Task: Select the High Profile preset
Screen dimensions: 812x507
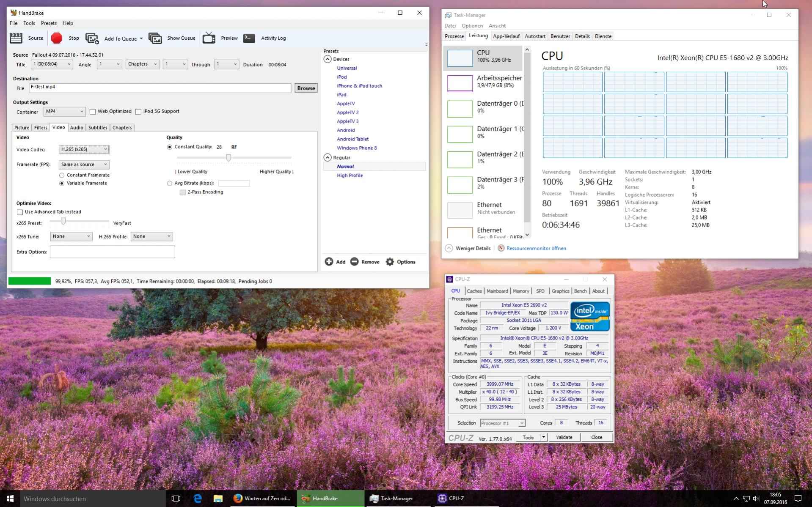Action: click(x=350, y=175)
